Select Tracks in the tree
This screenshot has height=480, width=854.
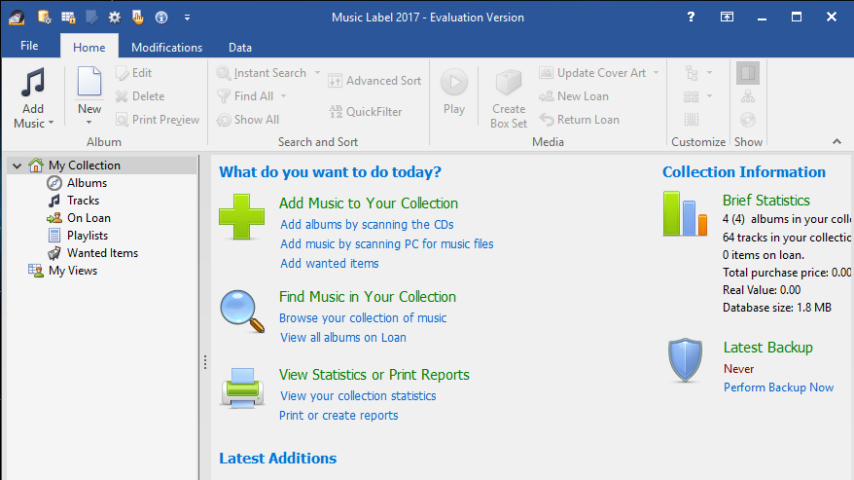point(83,200)
